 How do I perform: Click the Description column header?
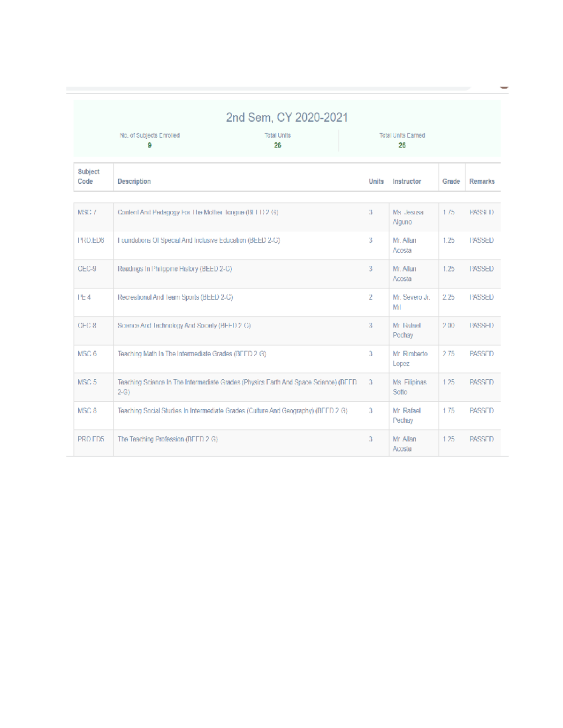(x=135, y=181)
